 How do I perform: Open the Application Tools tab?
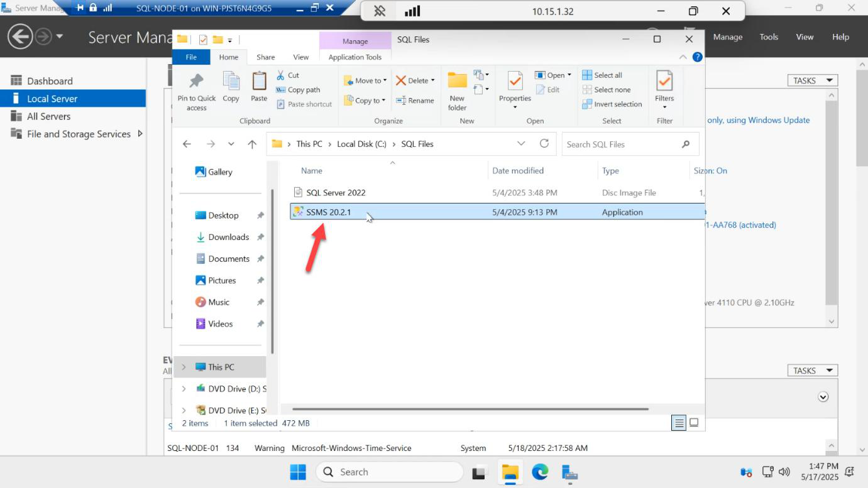[355, 57]
